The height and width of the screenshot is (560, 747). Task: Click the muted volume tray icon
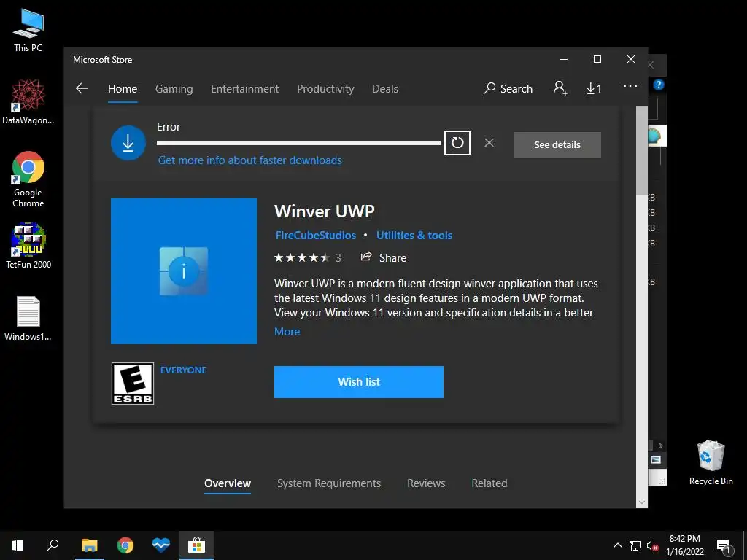[x=652, y=545]
